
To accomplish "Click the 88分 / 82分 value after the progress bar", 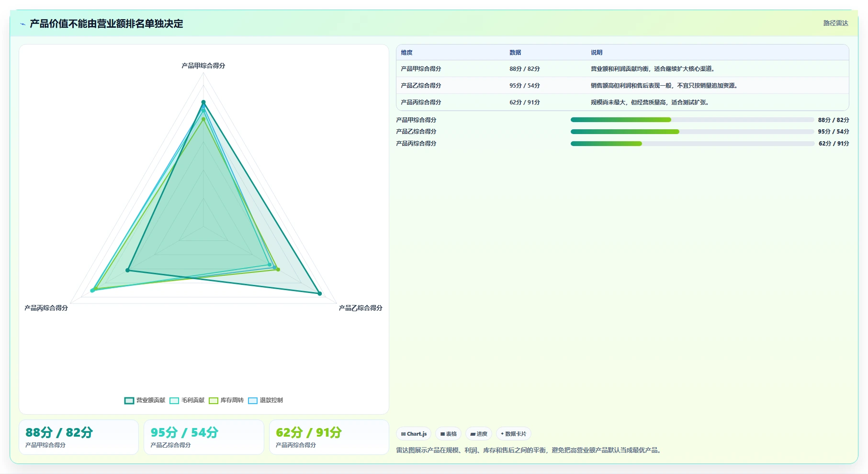I will [834, 120].
